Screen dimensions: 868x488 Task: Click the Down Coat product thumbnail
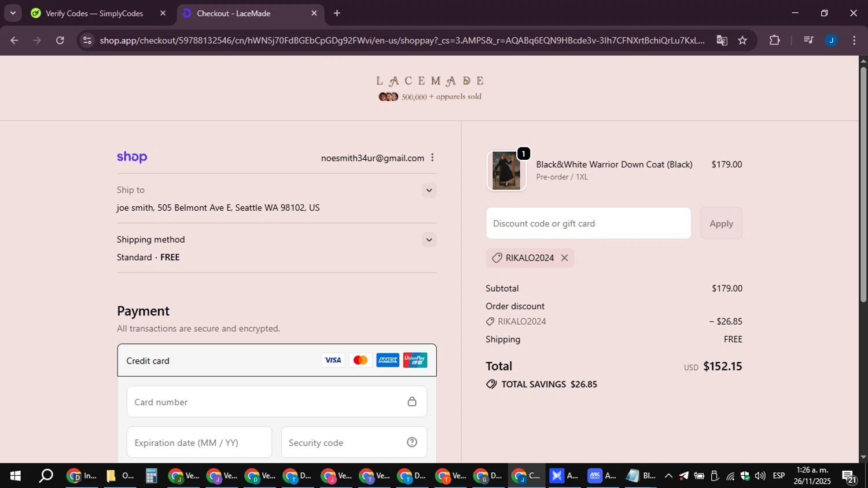[x=506, y=171]
